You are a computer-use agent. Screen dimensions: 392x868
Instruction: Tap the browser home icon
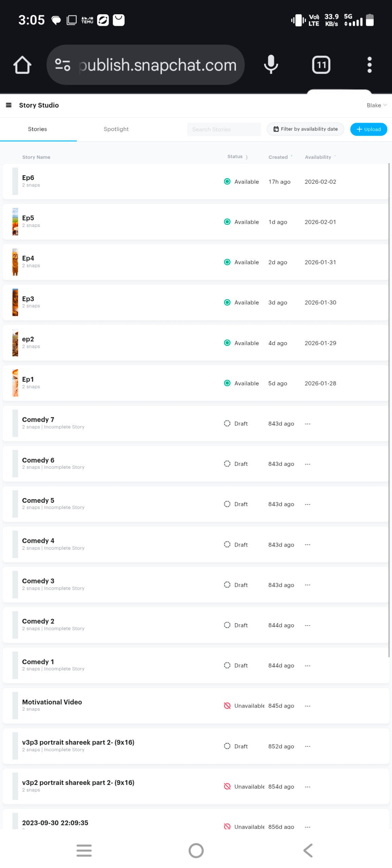tap(22, 65)
